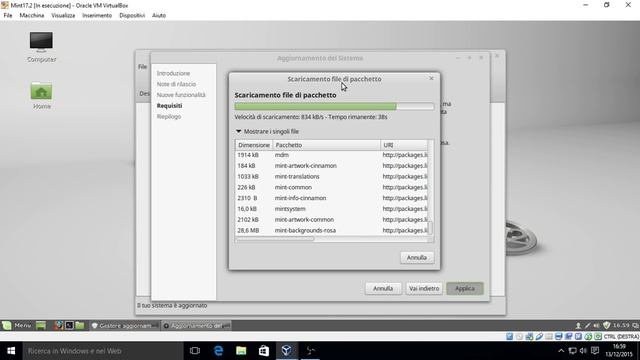Click VirtualBox mouse integration status icon
The image size is (640, 360).
[588, 336]
